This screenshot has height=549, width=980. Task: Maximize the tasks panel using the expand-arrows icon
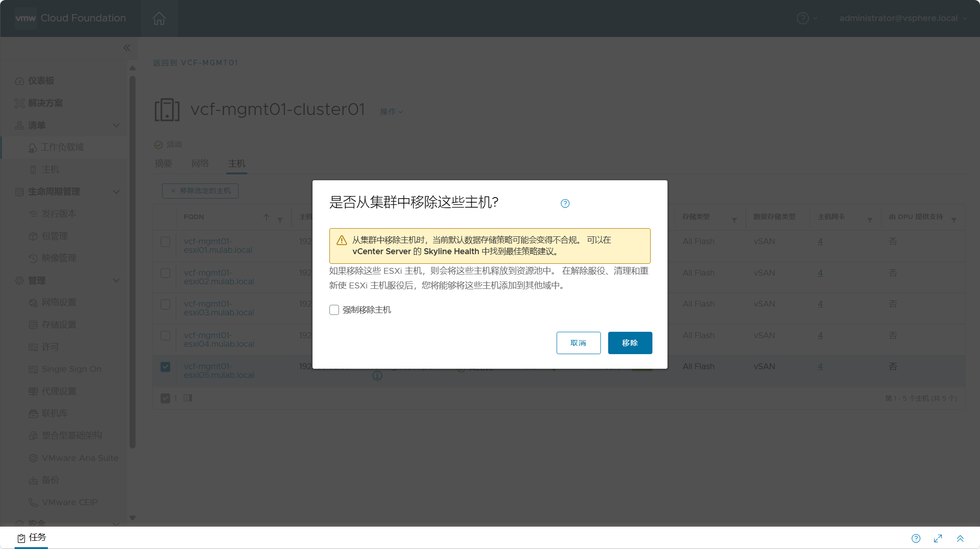(938, 539)
